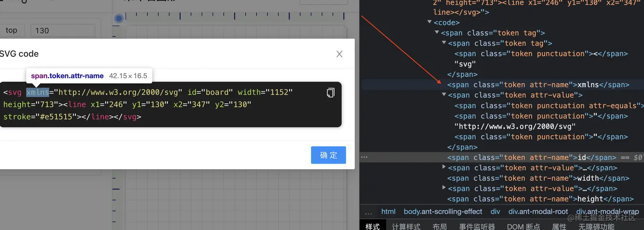The image size is (644, 230).
Task: Jump to div.ant-modal-wrap breadcrumb
Action: [x=608, y=212]
